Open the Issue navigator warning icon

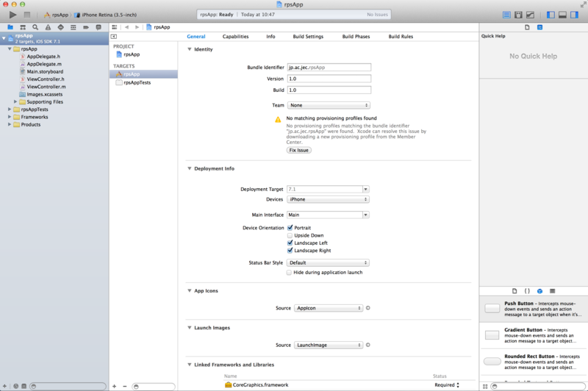point(48,27)
